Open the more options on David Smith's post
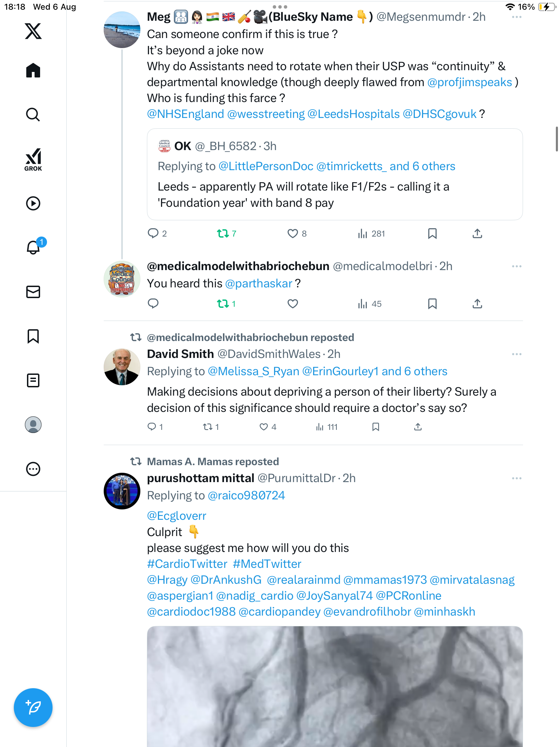This screenshot has width=560, height=747. pos(516,354)
